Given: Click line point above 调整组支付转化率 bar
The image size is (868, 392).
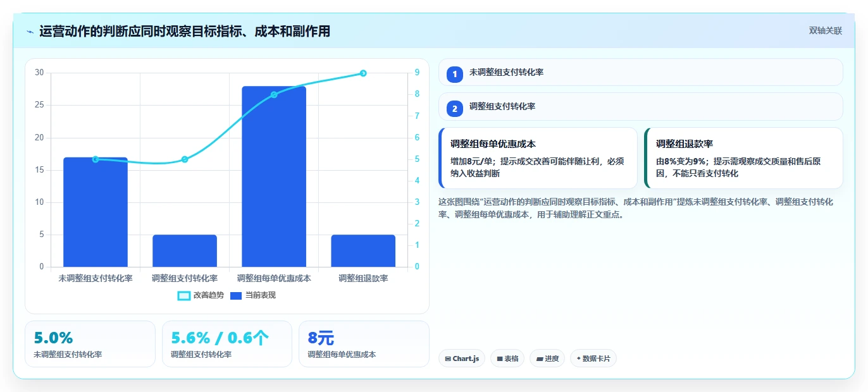Looking at the screenshot, I should [x=185, y=159].
